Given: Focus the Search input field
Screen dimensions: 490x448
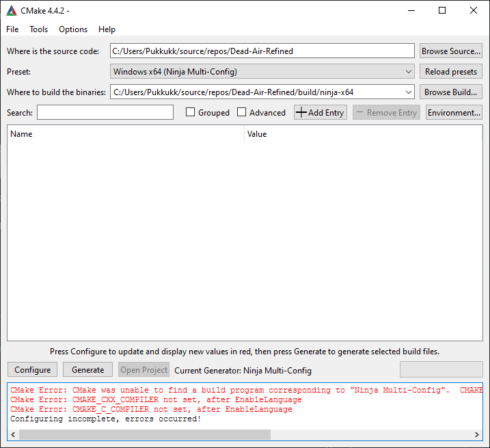Looking at the screenshot, I should pos(105,112).
